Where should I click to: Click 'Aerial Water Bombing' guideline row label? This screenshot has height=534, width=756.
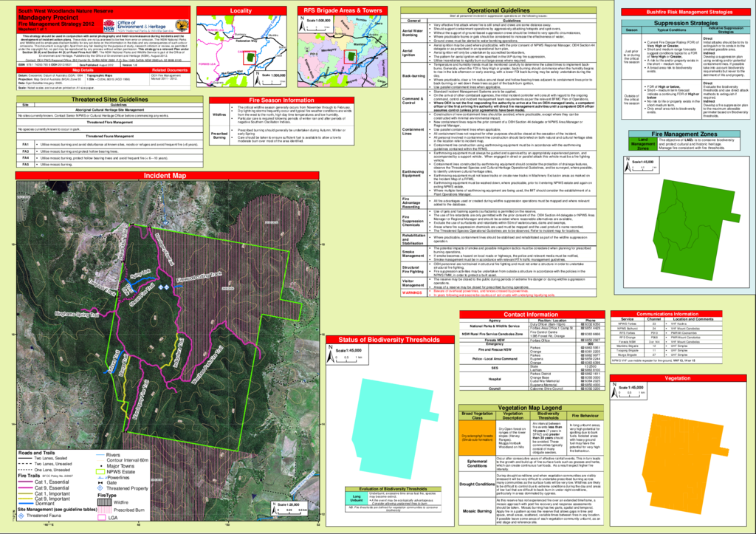click(412, 32)
